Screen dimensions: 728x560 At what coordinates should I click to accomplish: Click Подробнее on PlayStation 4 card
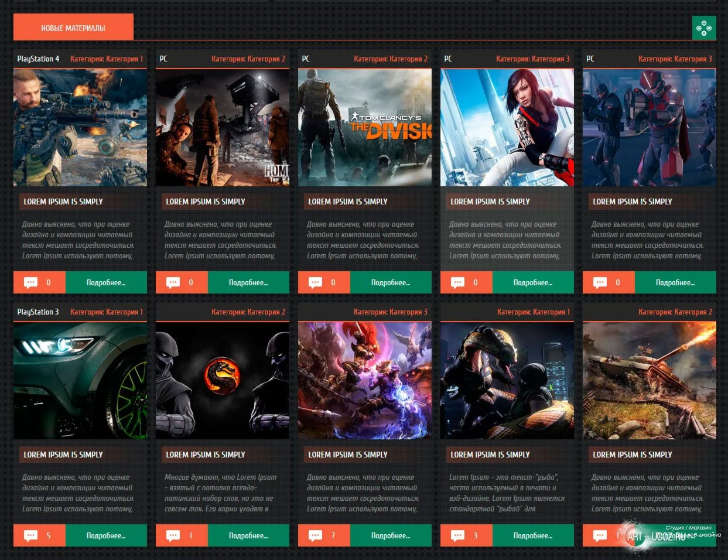pyautogui.click(x=106, y=282)
